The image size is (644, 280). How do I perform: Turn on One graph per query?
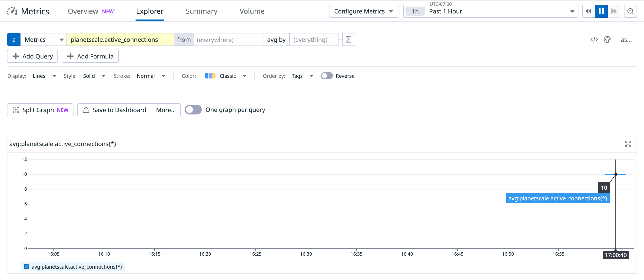pyautogui.click(x=193, y=110)
